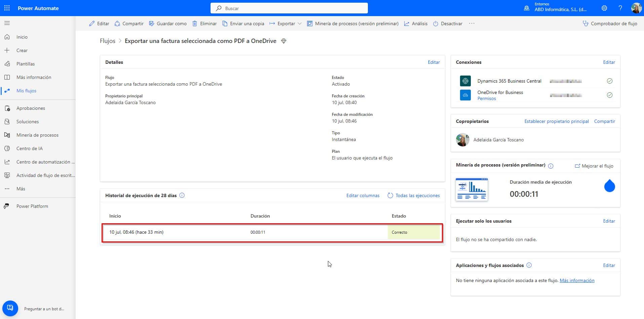Click Desactivar to turn off the flow
644x319 pixels.
(448, 24)
